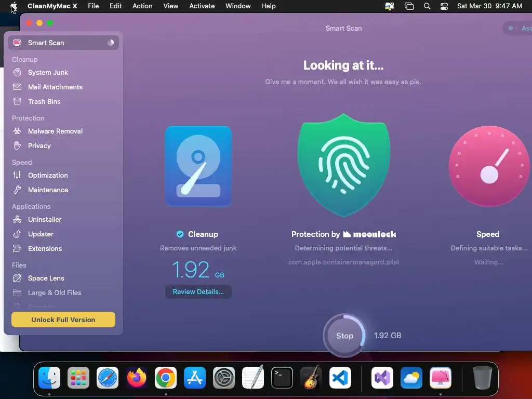Open Control Center in menu bar
Image resolution: width=532 pixels, height=399 pixels.
click(x=444, y=6)
